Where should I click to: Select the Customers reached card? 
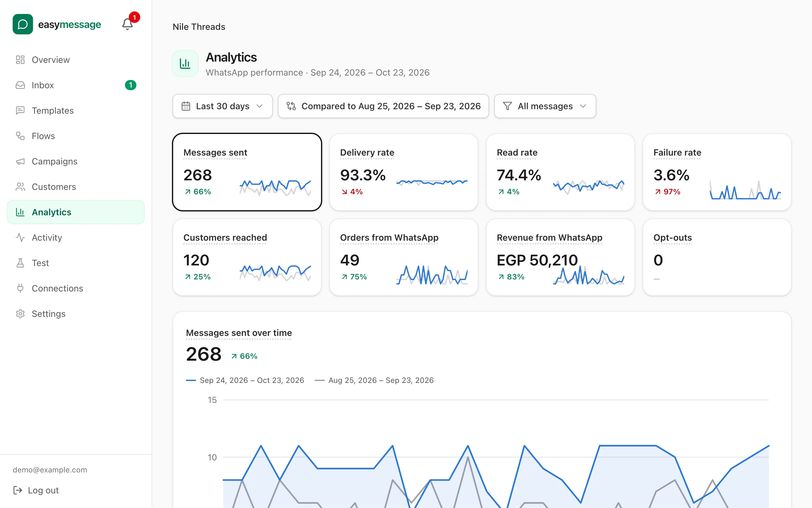point(247,257)
